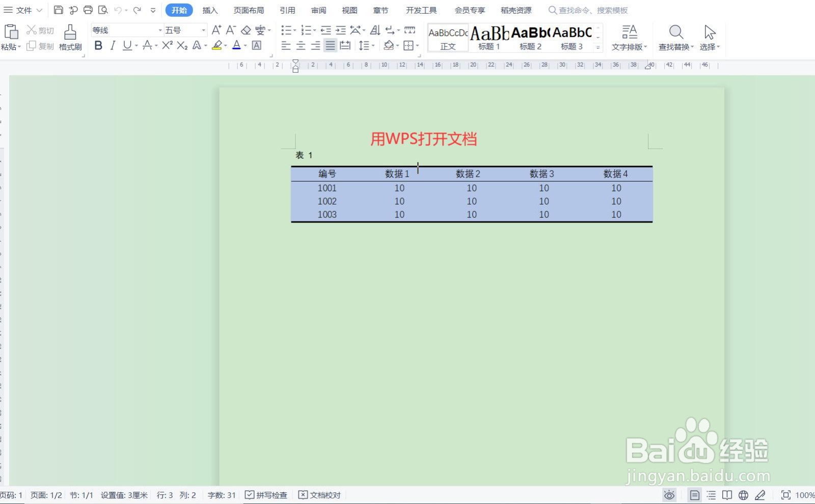Increase font size with A+ icon

point(216,30)
